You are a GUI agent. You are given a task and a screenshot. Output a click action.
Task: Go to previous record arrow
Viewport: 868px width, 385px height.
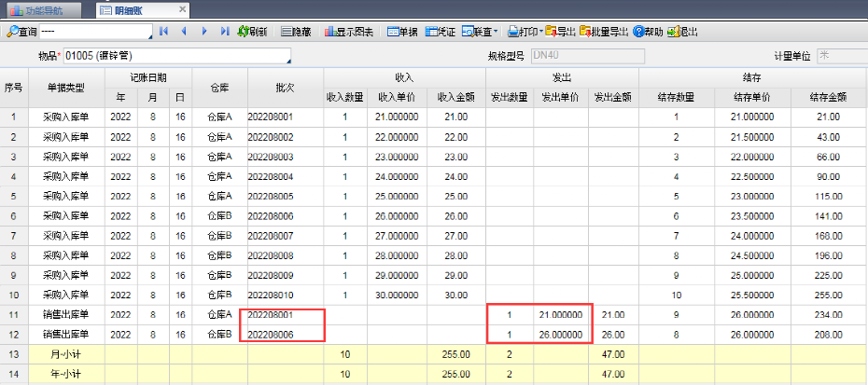(184, 32)
